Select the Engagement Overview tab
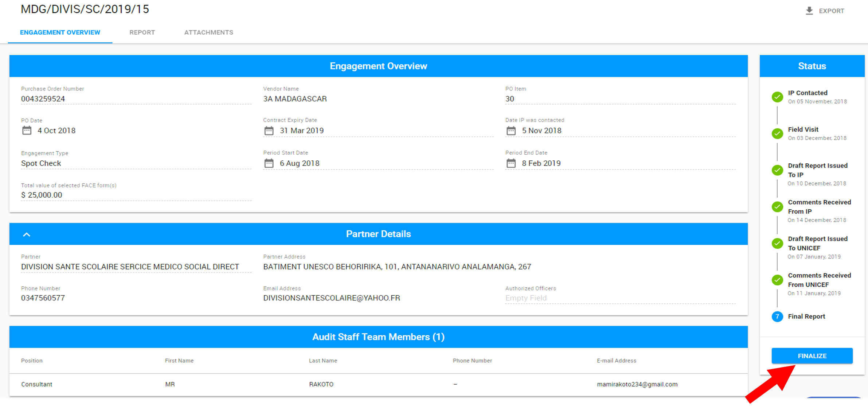This screenshot has height=408, width=868. pyautogui.click(x=60, y=32)
